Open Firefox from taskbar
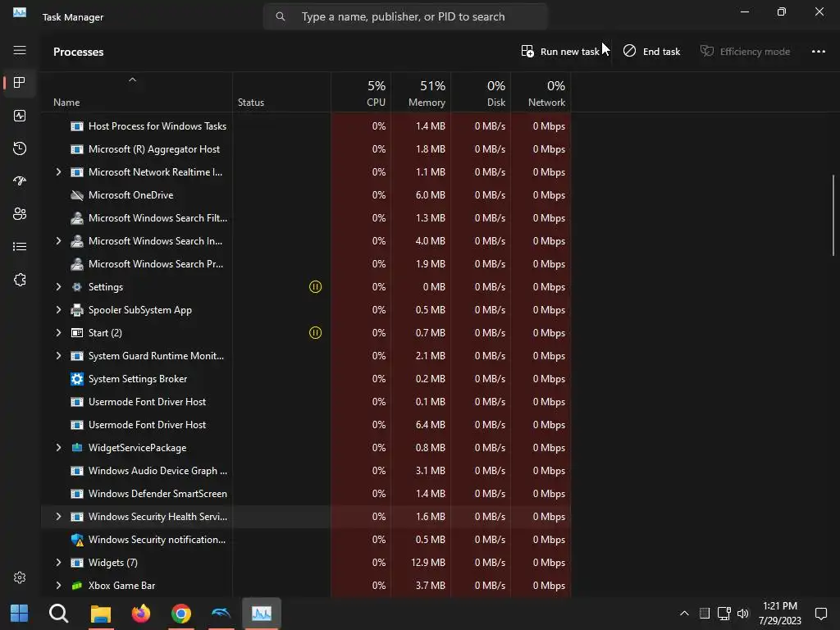Screen dimensions: 840x630 coord(141,614)
